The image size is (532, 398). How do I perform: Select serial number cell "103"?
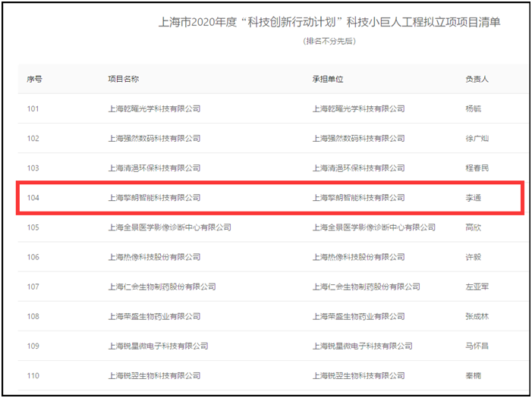[33, 168]
